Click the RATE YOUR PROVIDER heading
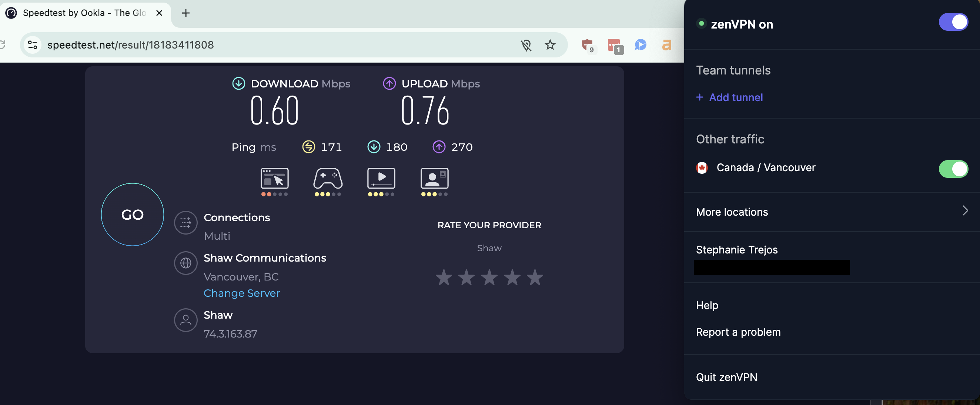 point(489,225)
